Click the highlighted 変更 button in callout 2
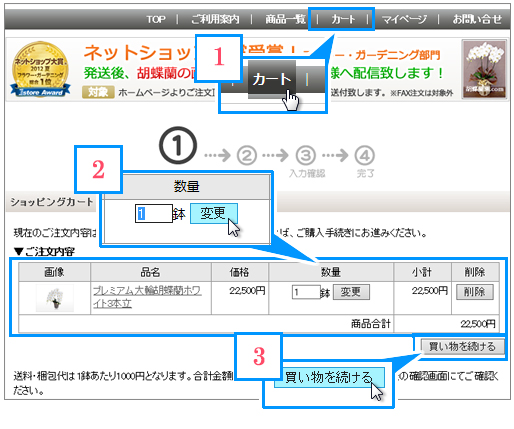 214,213
